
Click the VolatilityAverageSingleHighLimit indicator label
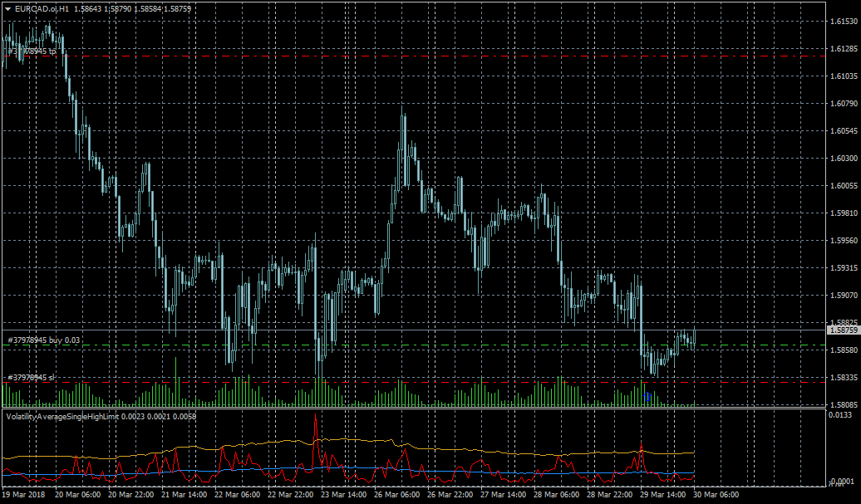point(62,416)
